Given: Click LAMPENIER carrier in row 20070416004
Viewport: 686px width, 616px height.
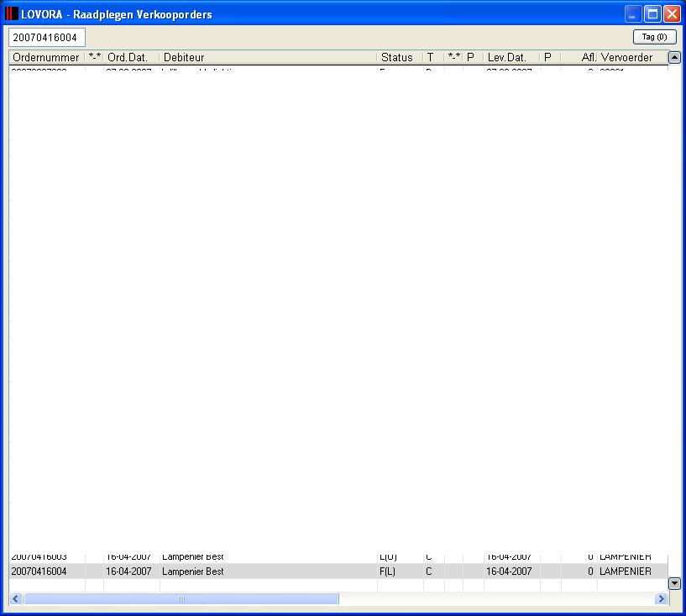Looking at the screenshot, I should click(x=626, y=572).
